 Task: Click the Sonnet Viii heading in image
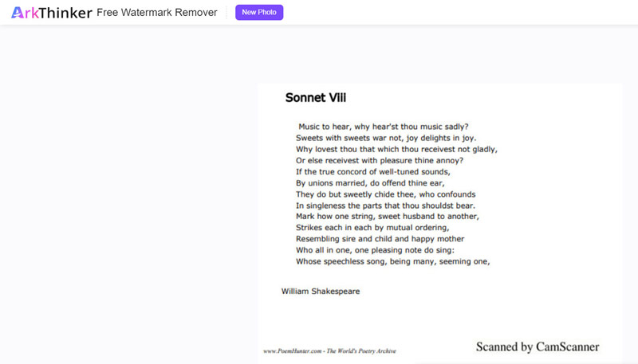pyautogui.click(x=316, y=97)
